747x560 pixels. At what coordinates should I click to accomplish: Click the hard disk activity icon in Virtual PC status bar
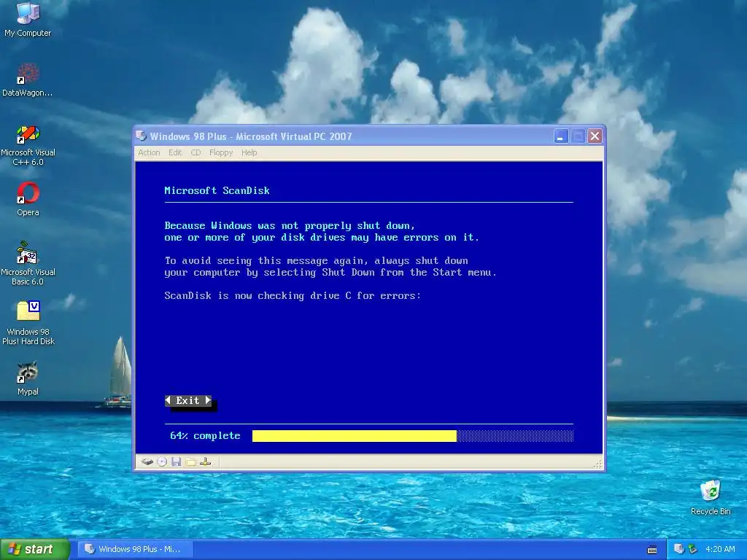pyautogui.click(x=147, y=462)
